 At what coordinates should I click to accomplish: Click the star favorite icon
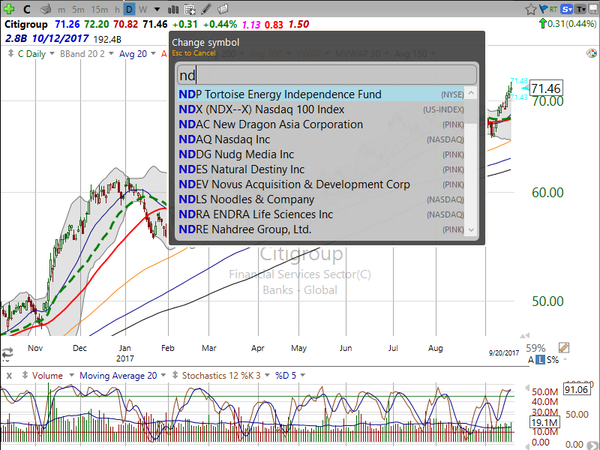coord(531,9)
